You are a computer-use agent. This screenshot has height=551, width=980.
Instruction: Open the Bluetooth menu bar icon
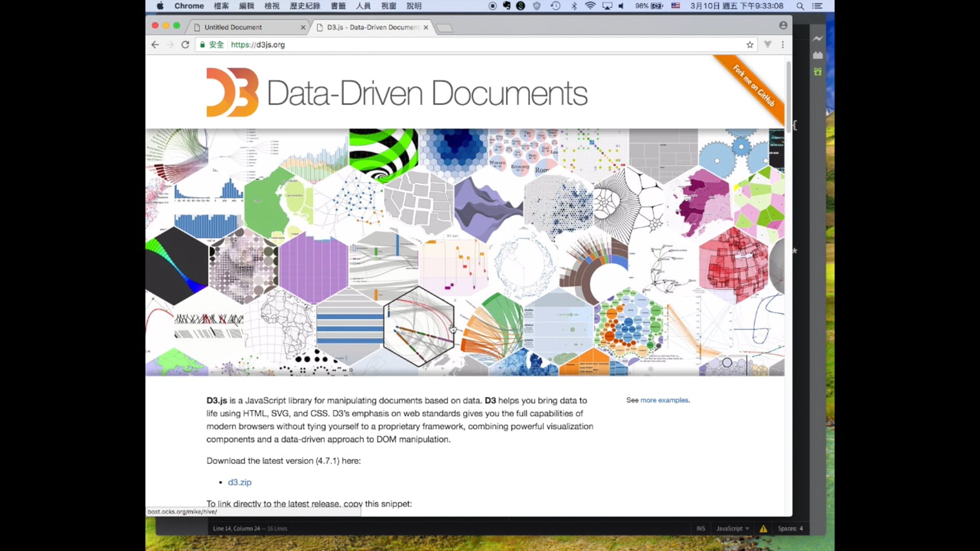pyautogui.click(x=574, y=6)
